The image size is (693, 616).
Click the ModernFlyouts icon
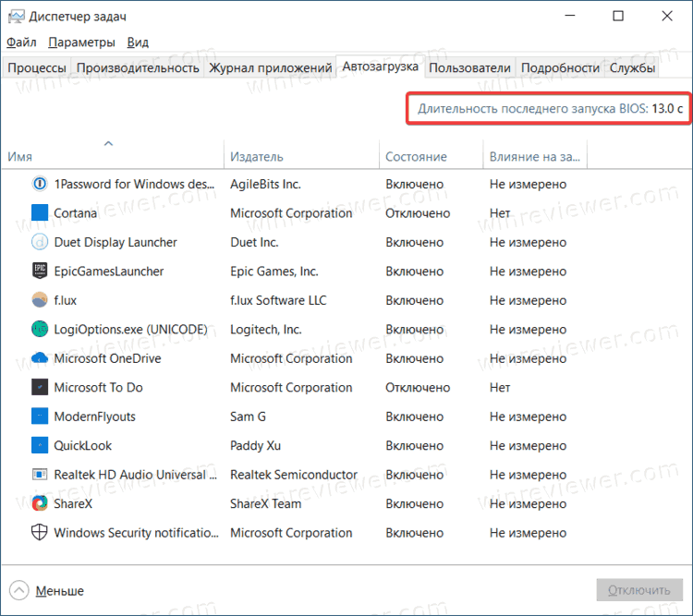tap(40, 417)
